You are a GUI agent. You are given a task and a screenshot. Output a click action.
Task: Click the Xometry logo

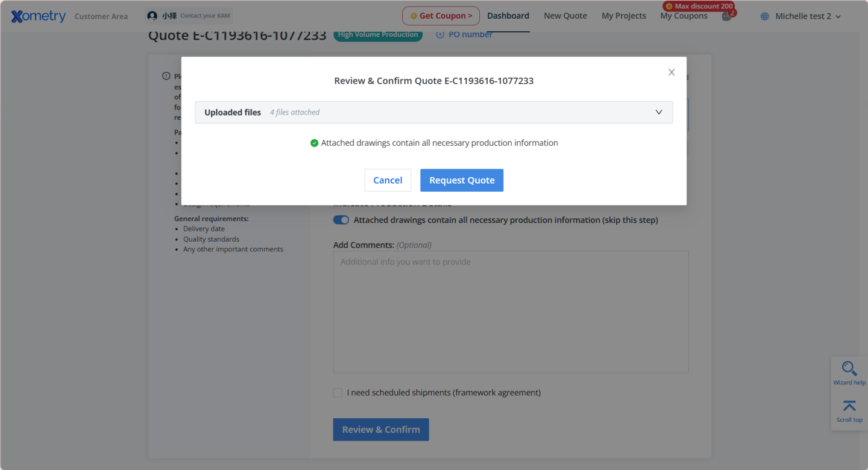(x=39, y=16)
